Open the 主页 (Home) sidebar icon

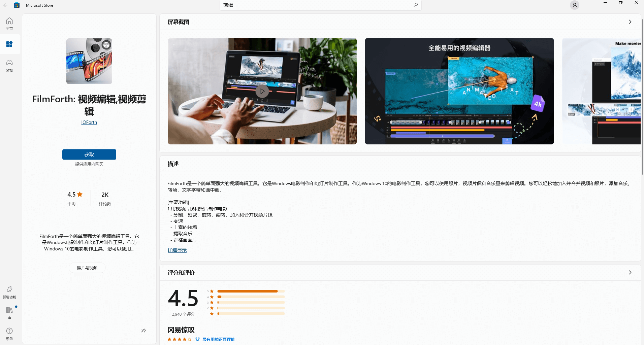[9, 24]
